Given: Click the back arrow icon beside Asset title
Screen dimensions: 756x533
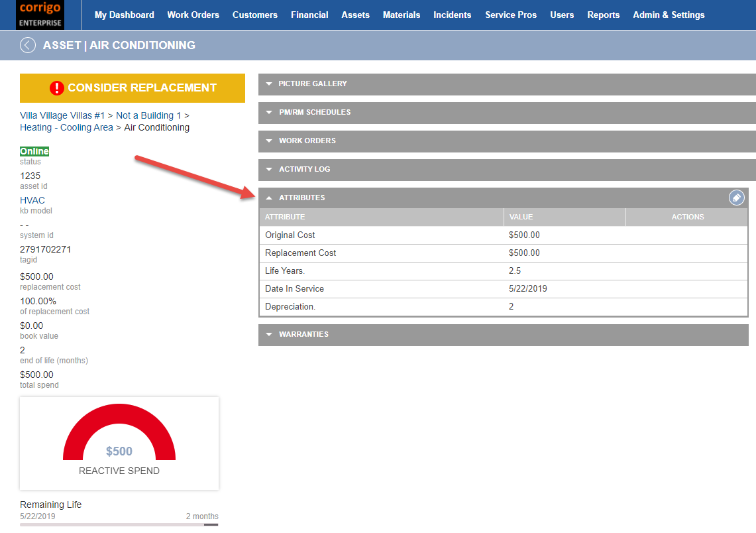Looking at the screenshot, I should click(27, 45).
